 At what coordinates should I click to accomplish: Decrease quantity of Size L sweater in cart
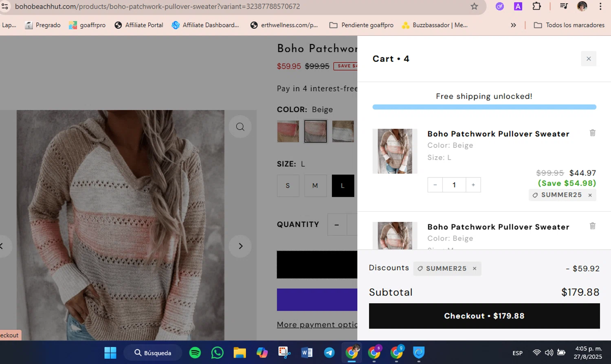click(435, 185)
